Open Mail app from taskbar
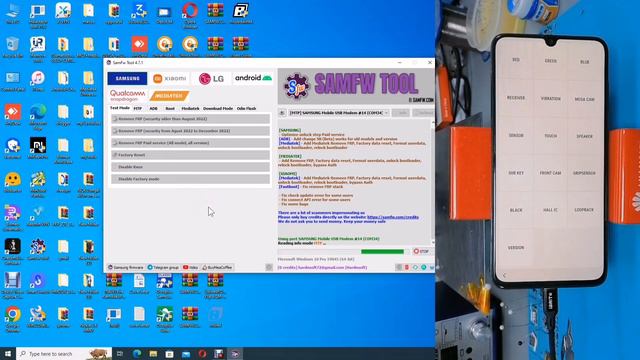The width and height of the screenshot is (640, 360). [186, 353]
